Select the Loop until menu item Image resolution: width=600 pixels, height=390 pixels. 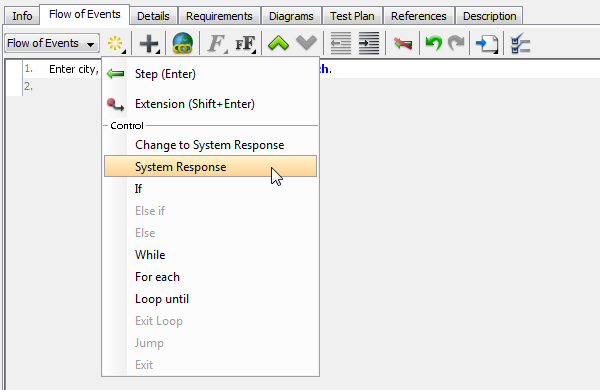[x=210, y=299]
